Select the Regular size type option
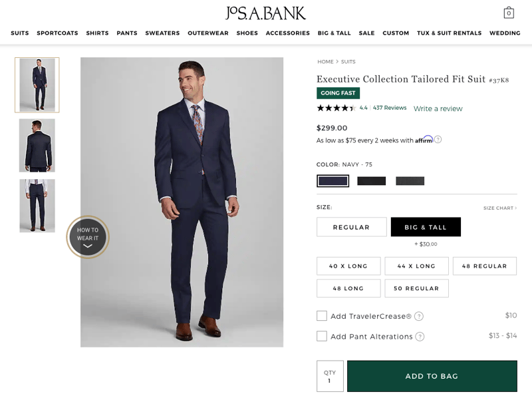This screenshot has width=532, height=398. pos(351,227)
